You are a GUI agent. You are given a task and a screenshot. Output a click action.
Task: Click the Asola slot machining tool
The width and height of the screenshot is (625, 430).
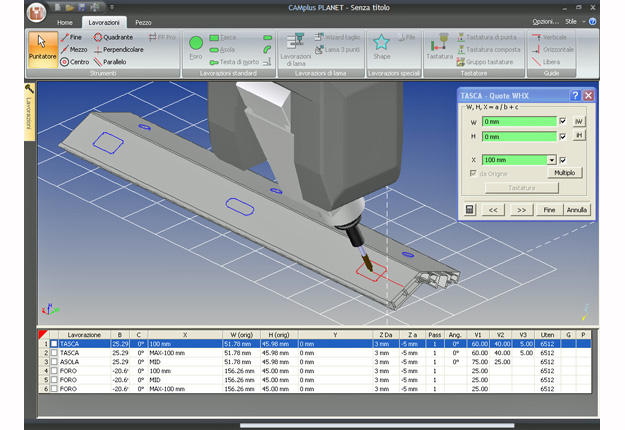pos(222,50)
